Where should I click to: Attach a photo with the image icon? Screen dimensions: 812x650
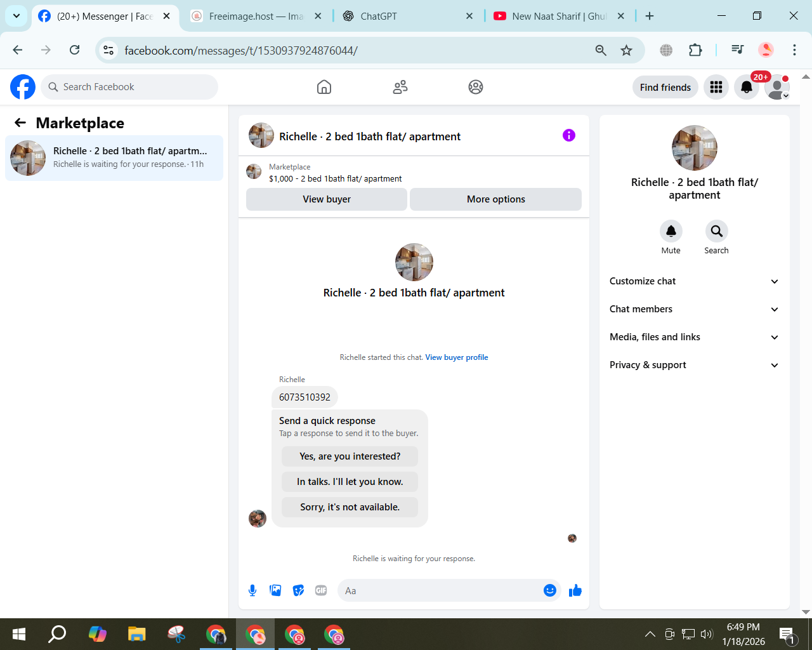pyautogui.click(x=275, y=590)
